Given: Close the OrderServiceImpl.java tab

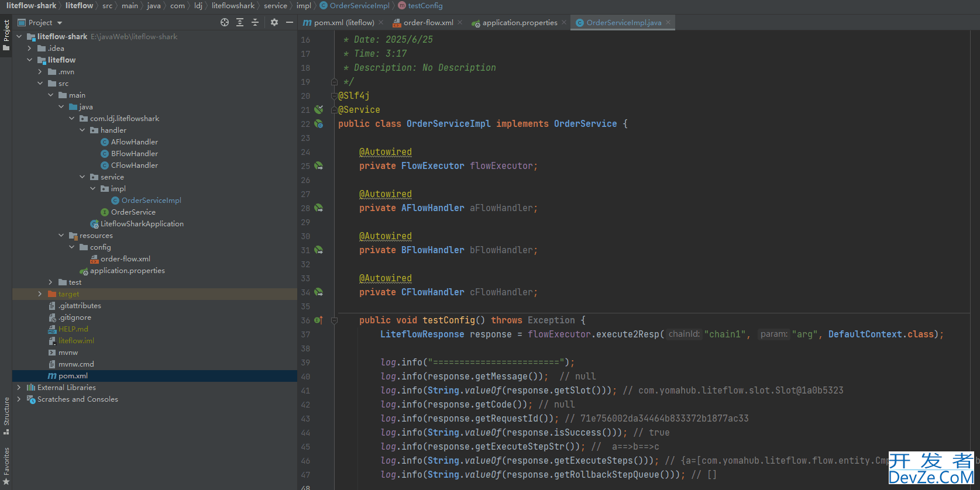Looking at the screenshot, I should tap(668, 22).
